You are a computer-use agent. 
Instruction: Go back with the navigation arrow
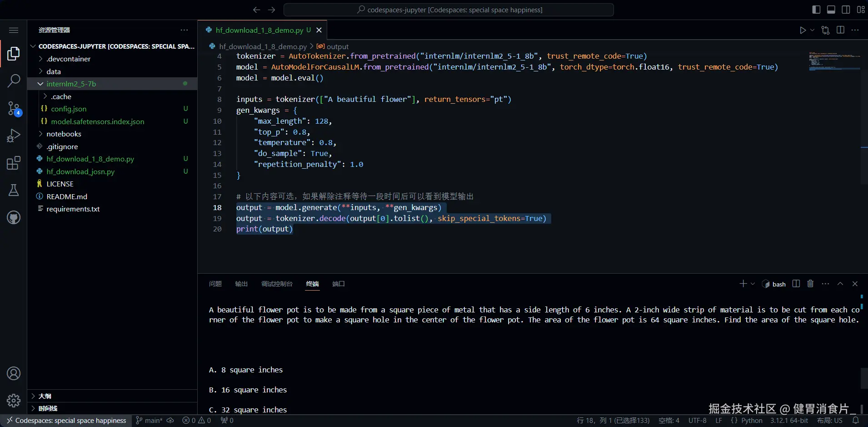coord(256,10)
